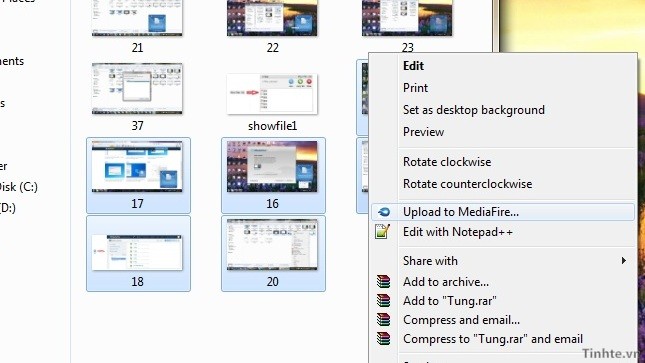Viewport: 645px width, 363px height.
Task: Select Print in the context menu
Action: (415, 88)
